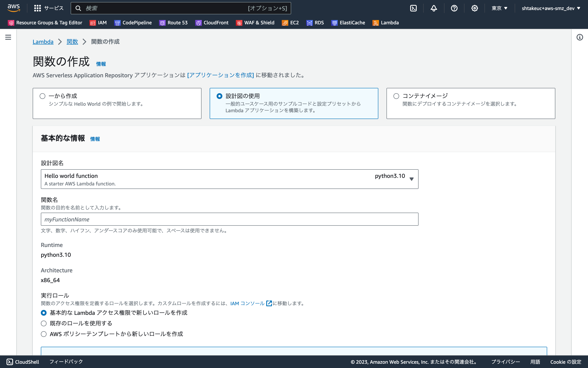Open the services grid menu icon
This screenshot has height=368, width=588.
pyautogui.click(x=37, y=8)
